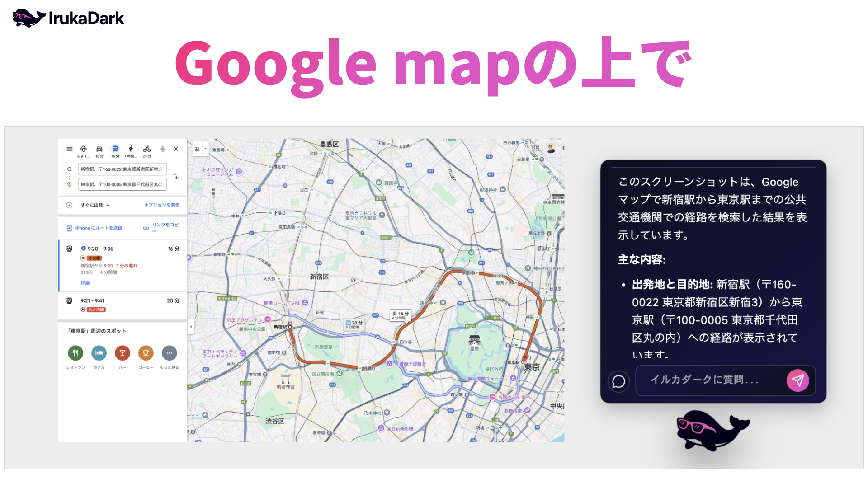Swap origin and destination with reverse arrows

point(176,176)
